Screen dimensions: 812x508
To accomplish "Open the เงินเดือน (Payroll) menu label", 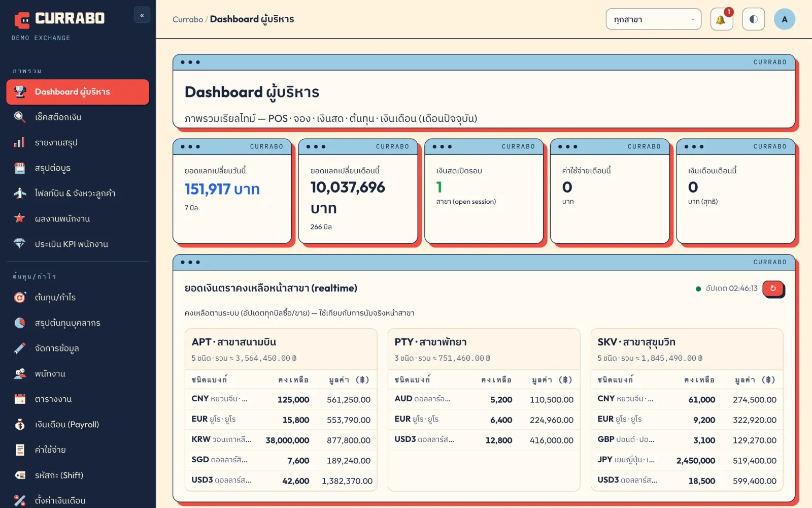I will tap(67, 424).
